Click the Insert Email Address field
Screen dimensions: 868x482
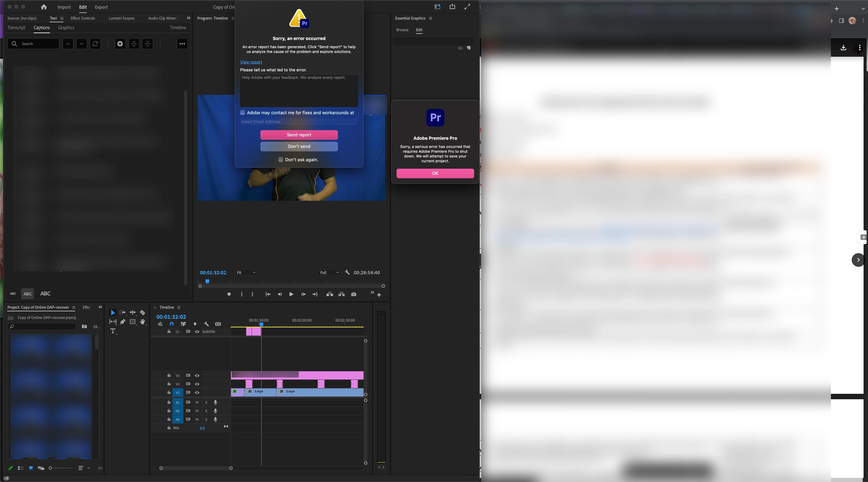[299, 122]
